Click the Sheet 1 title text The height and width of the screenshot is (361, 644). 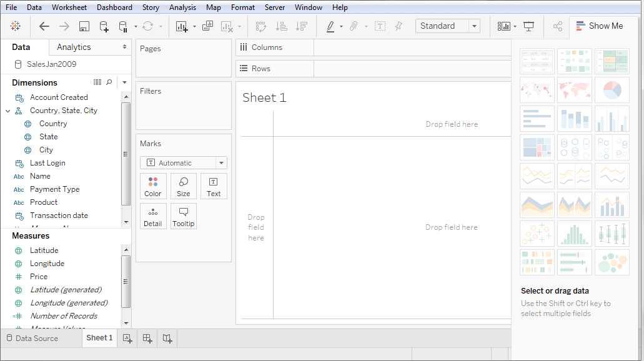click(264, 98)
